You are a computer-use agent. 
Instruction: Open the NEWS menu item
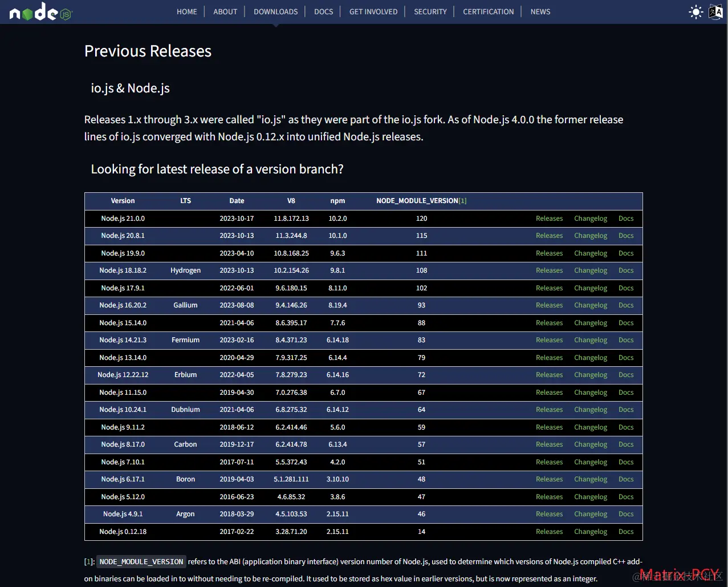[x=540, y=11]
